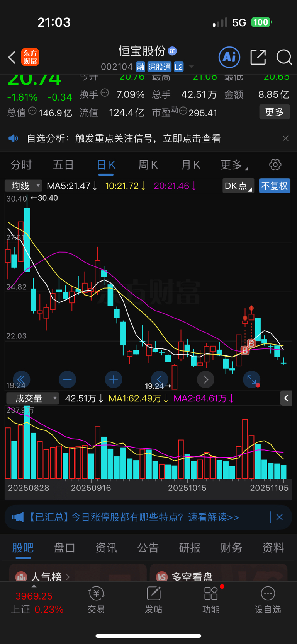Expand chart to fullscreen icon
This screenshot has width=297, height=644.
click(x=252, y=379)
